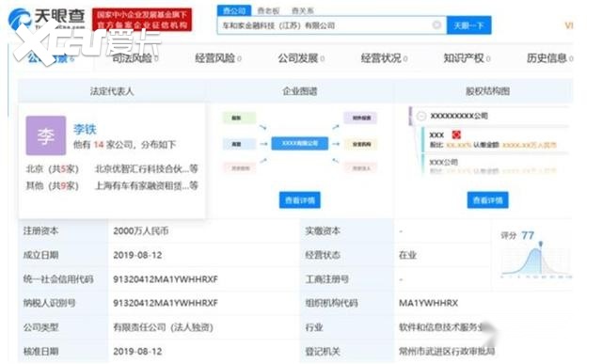Click the 天眼查 logo
This screenshot has width=602, height=364.
47,19
